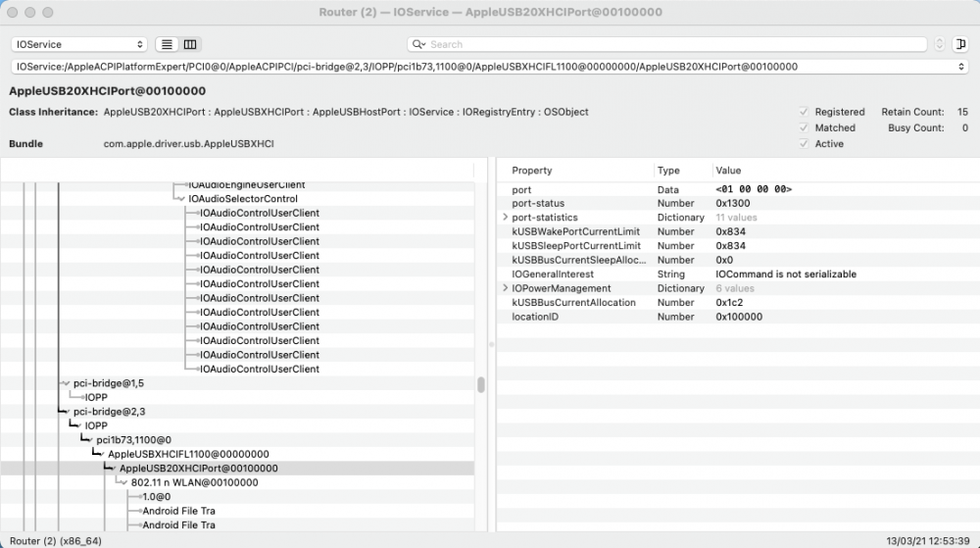Select the port-status property row
This screenshot has height=548, width=980.
tap(738, 203)
